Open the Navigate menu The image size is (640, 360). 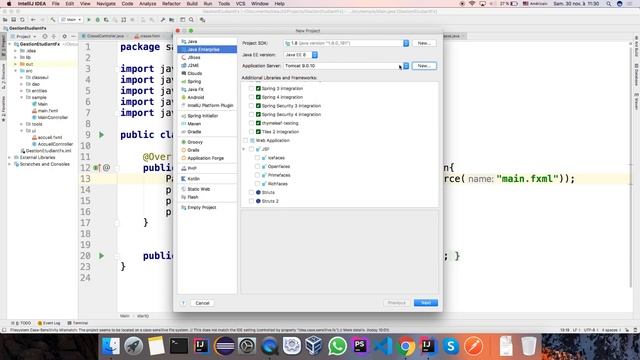[106, 4]
